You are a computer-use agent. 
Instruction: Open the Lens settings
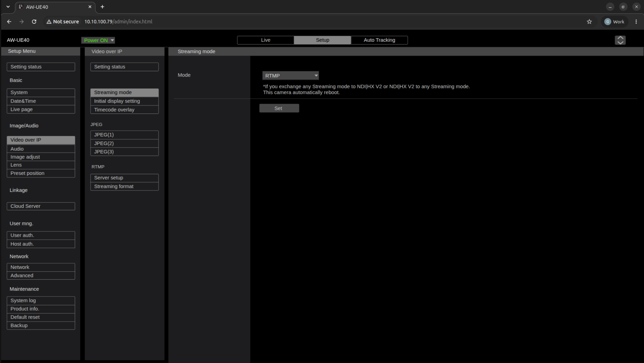click(41, 165)
